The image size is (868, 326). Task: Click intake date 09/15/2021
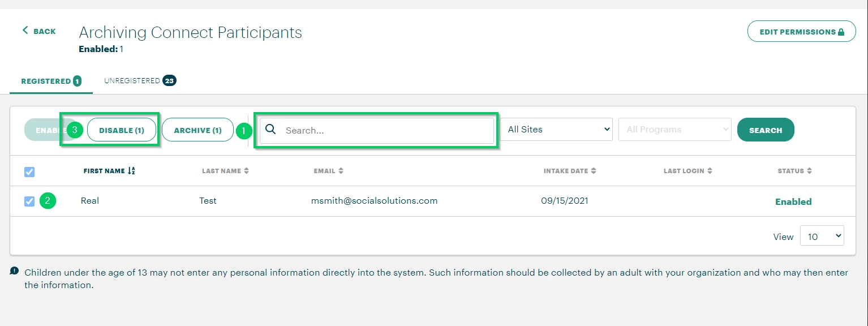pyautogui.click(x=565, y=201)
